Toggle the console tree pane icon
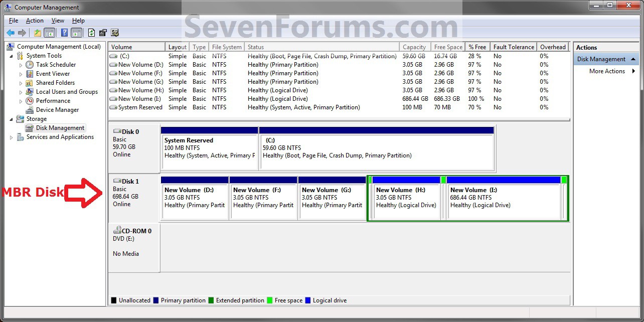This screenshot has width=644, height=322. (49, 33)
